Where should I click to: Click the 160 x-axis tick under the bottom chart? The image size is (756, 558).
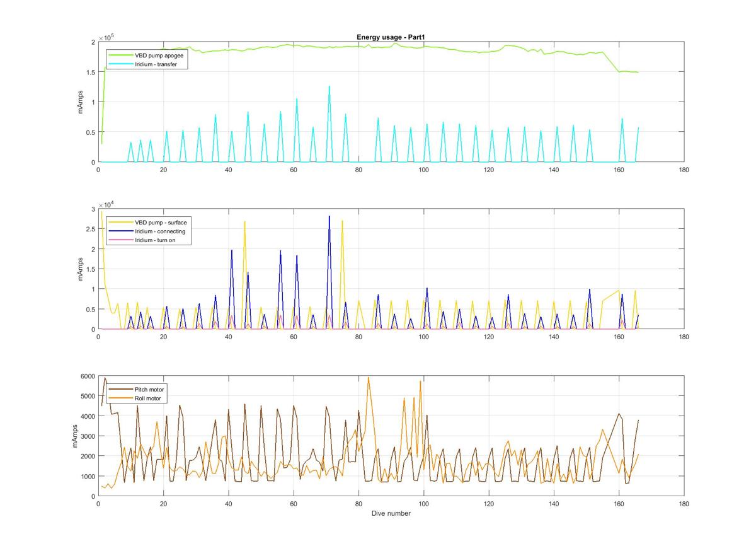(619, 504)
